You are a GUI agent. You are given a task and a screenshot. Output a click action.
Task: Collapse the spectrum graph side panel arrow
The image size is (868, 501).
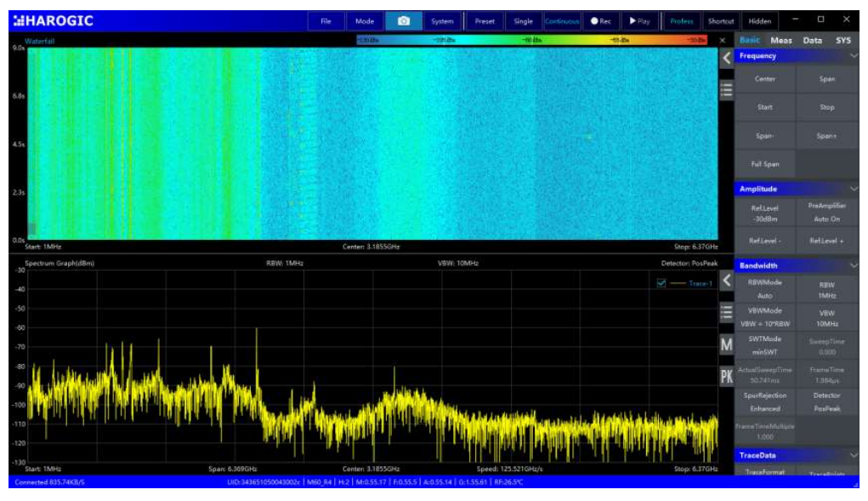[x=726, y=281]
